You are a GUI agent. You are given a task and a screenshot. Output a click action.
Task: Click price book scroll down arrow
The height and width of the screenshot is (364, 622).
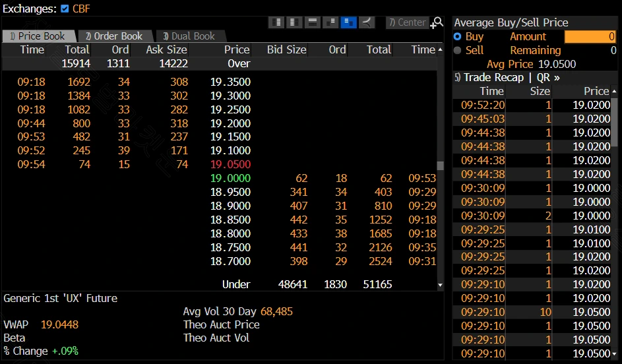(440, 285)
